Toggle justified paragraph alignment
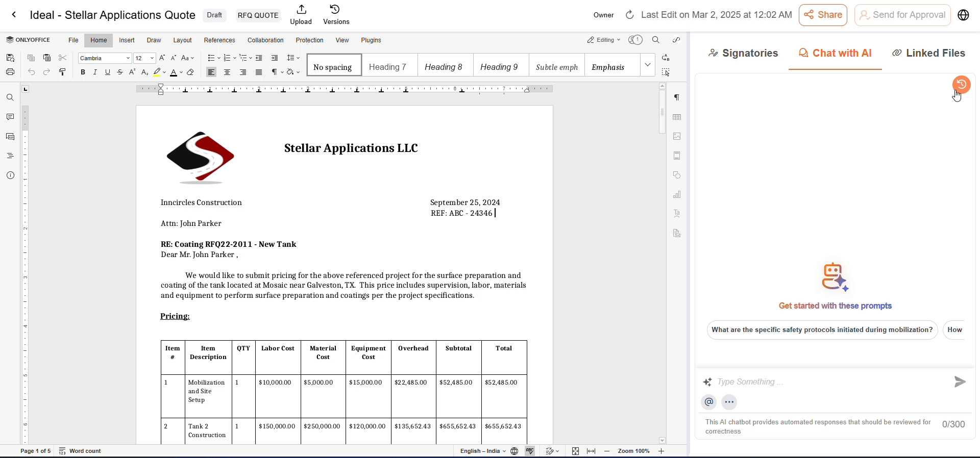Image resolution: width=980 pixels, height=458 pixels. (259, 72)
